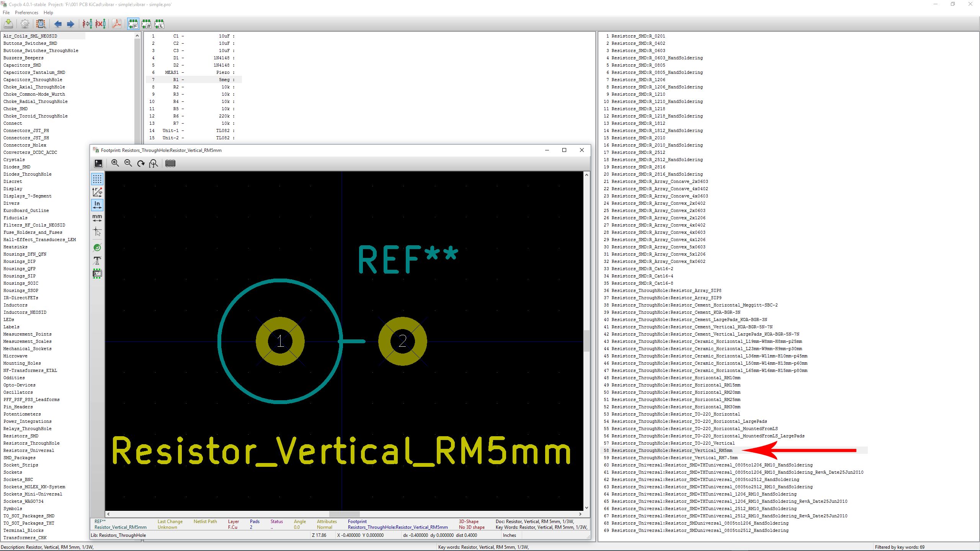Open the Preferences menu

(x=26, y=13)
